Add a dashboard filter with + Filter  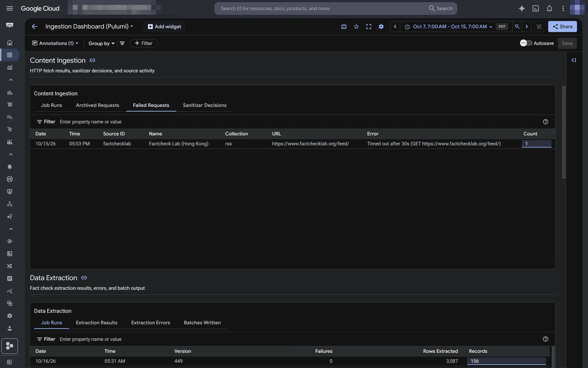pos(144,43)
